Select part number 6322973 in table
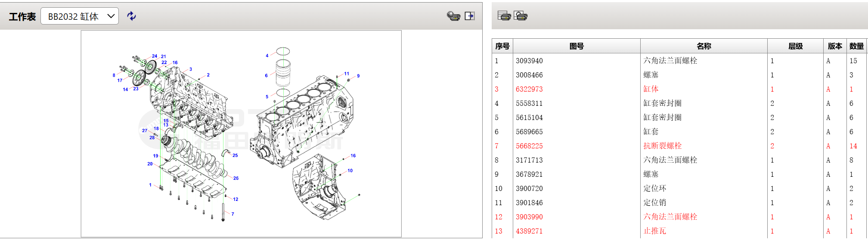Viewport: 868px width, 240px height. click(x=529, y=89)
